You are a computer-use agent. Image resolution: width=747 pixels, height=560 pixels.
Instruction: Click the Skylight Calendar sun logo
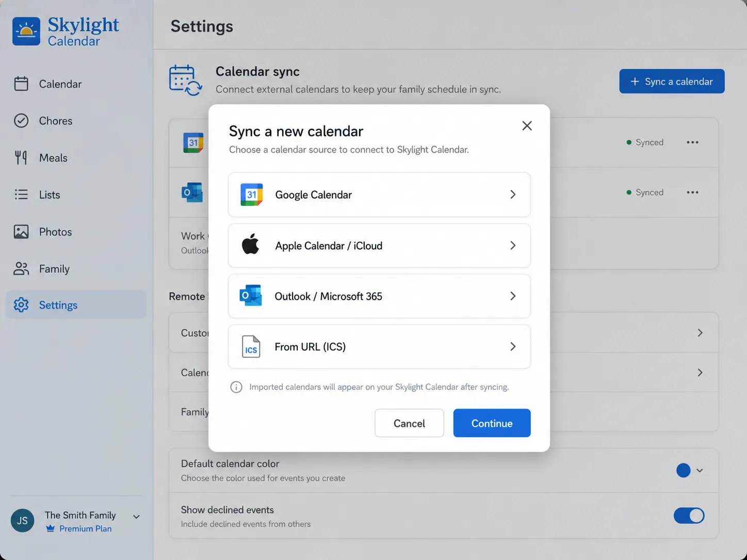[x=26, y=31]
